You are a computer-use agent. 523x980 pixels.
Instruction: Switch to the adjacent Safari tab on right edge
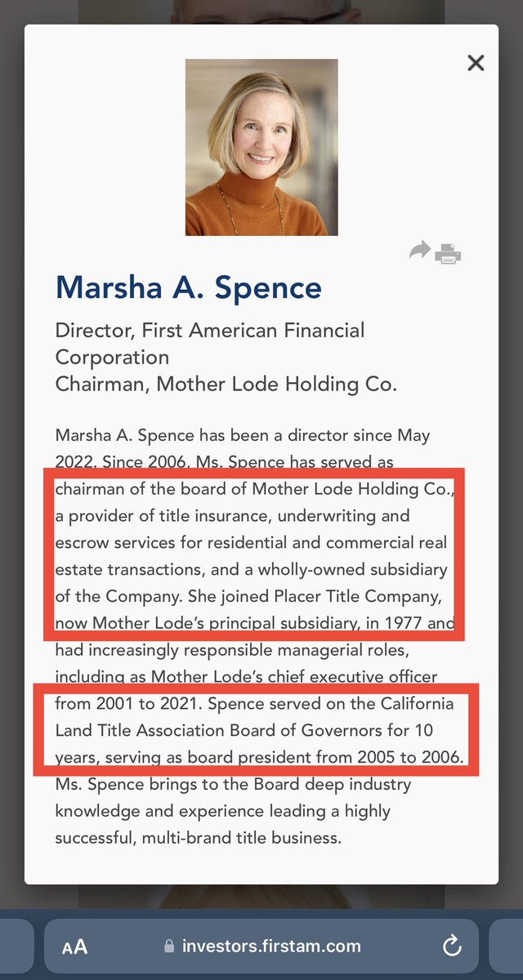(507, 947)
